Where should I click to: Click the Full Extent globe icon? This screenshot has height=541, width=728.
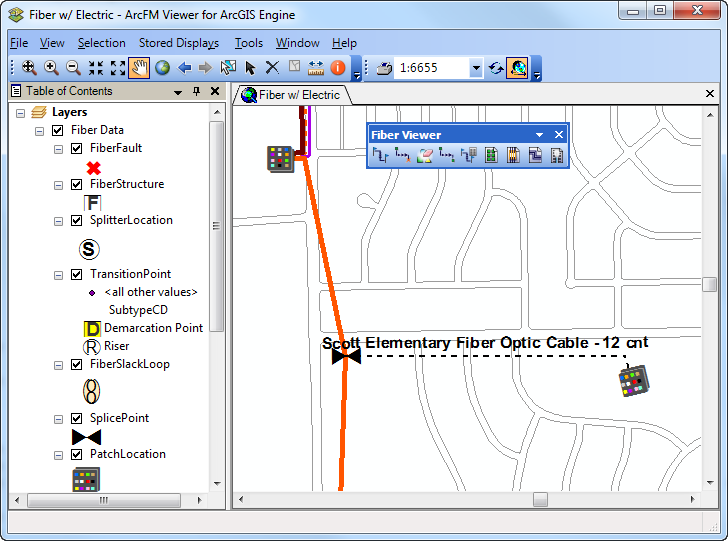tap(162, 68)
